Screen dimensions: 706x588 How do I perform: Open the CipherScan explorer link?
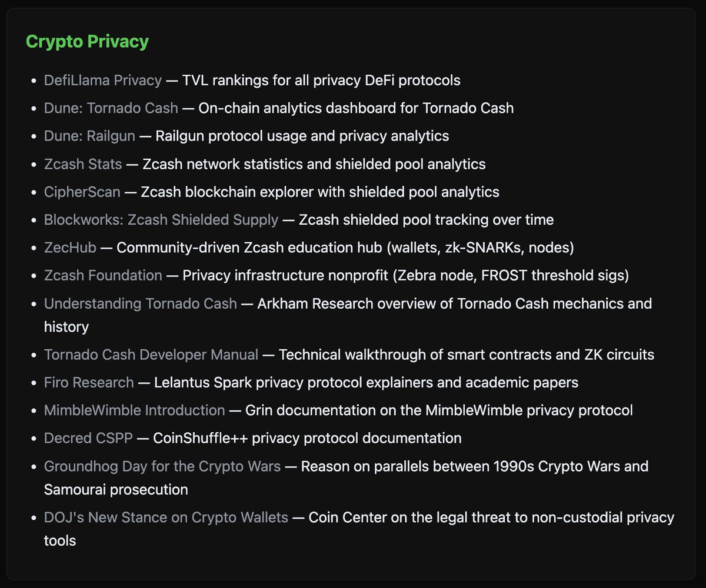[x=82, y=192]
